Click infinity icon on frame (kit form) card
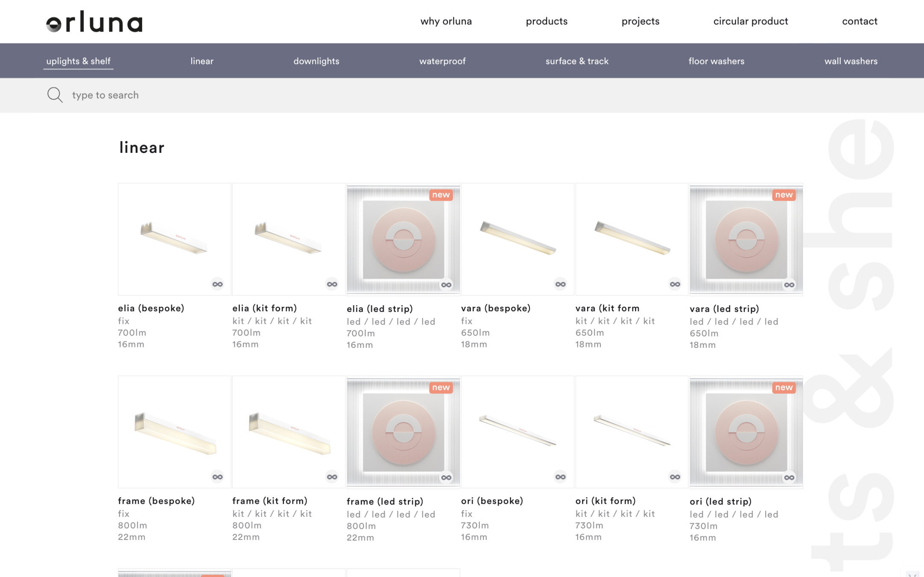Screen dimensions: 924x577 point(332,477)
